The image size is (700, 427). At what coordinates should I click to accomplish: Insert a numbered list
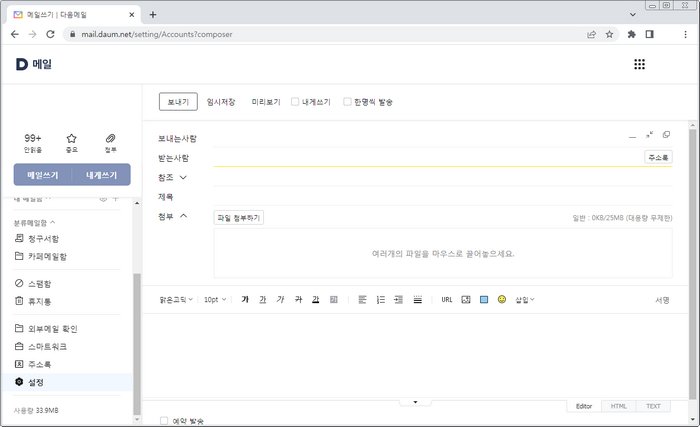click(x=380, y=300)
